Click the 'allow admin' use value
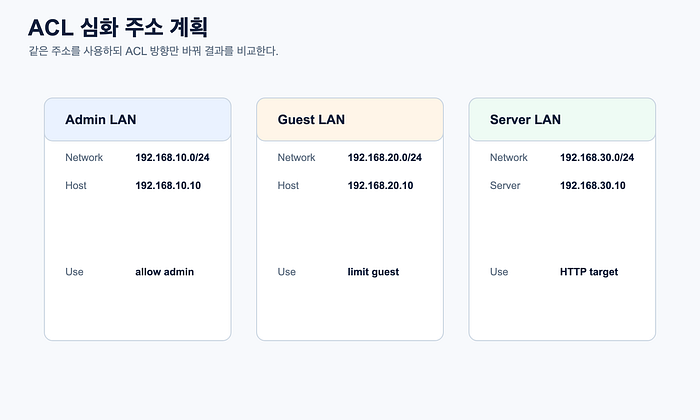 (x=164, y=272)
